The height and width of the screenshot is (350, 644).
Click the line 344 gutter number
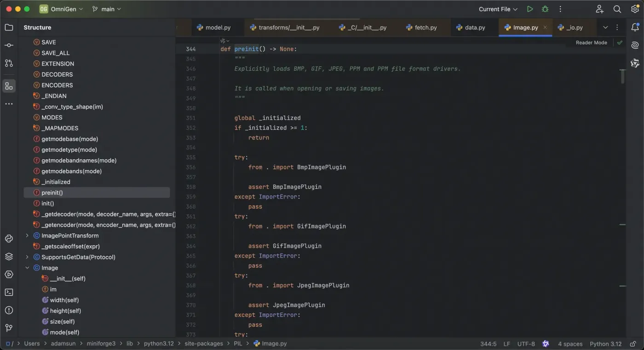point(190,49)
